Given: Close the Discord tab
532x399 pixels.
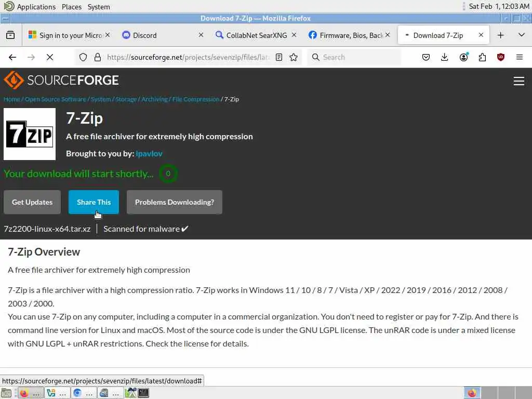Looking at the screenshot, I should [x=201, y=35].
